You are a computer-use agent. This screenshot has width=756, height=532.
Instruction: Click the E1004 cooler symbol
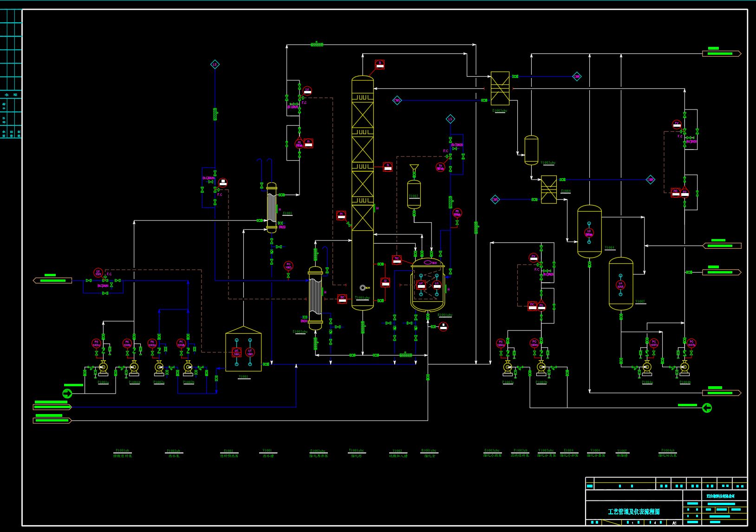coord(549,189)
